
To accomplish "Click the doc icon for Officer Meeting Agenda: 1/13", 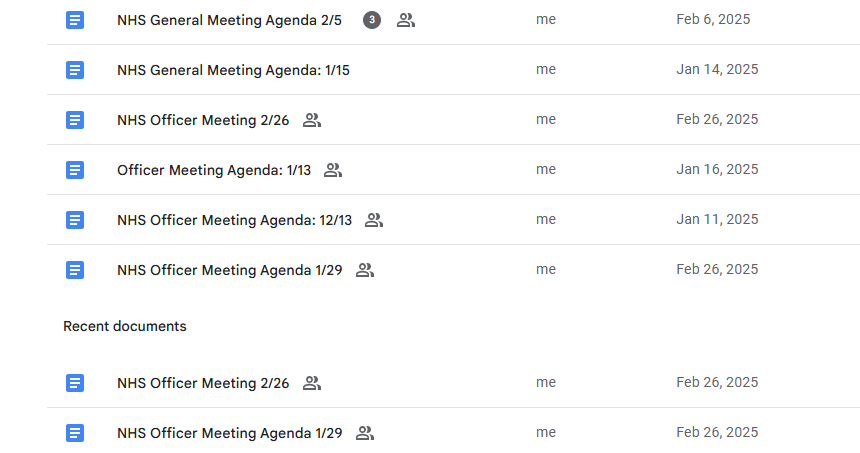I will (75, 170).
